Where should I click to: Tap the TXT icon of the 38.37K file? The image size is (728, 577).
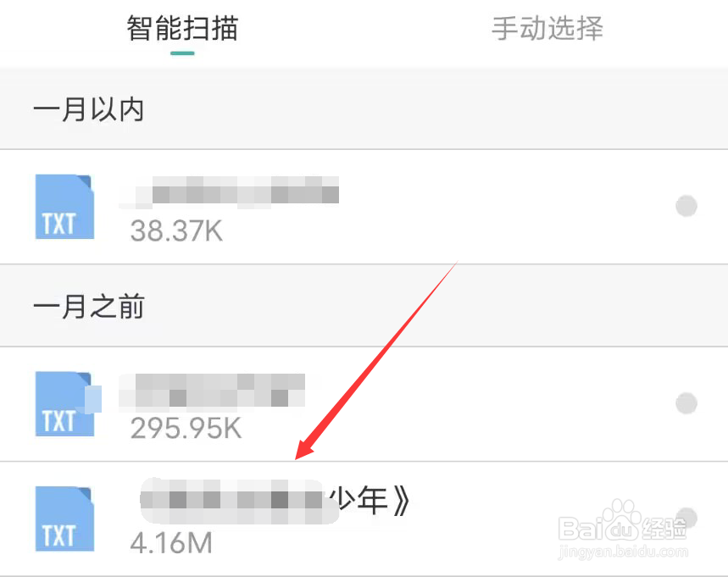pos(64,207)
